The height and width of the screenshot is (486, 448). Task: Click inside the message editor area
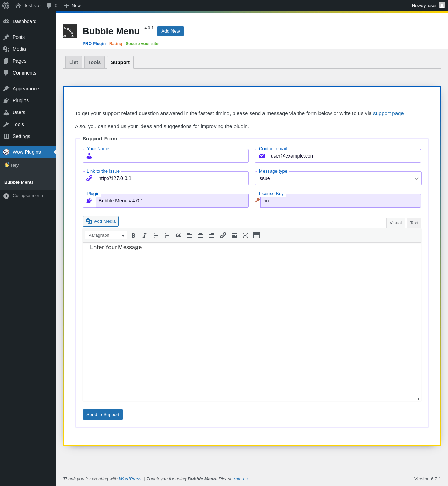point(252,319)
